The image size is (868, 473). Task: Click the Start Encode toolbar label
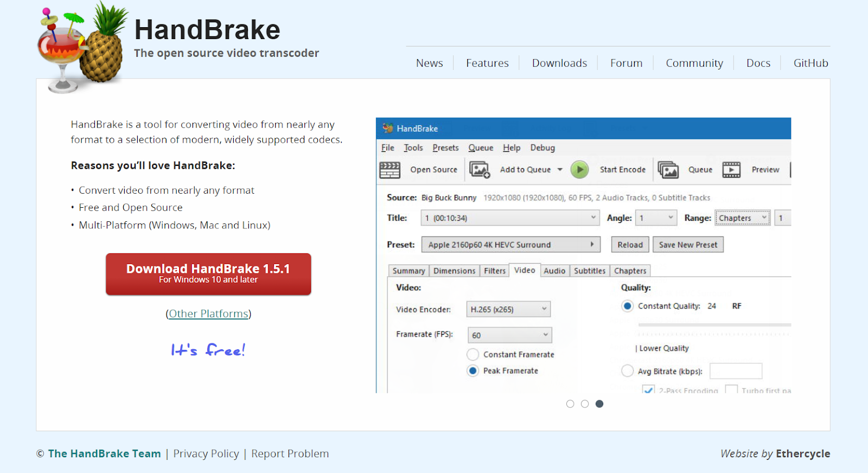[623, 170]
